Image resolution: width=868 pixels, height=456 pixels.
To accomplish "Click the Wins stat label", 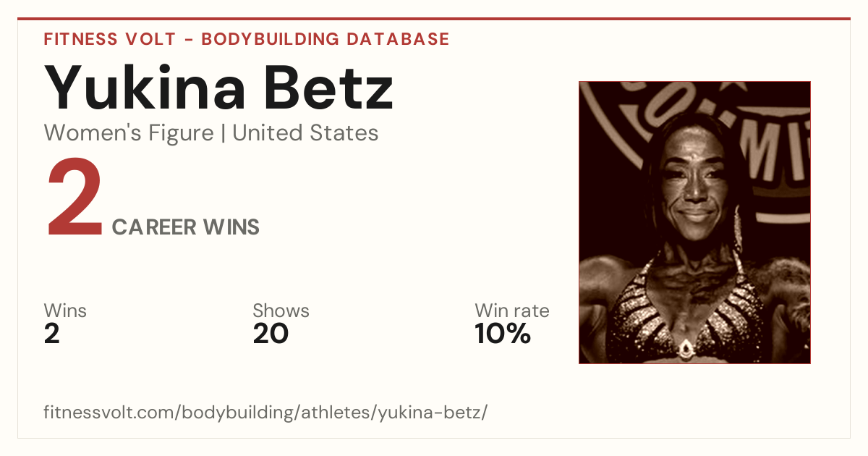I will [65, 311].
